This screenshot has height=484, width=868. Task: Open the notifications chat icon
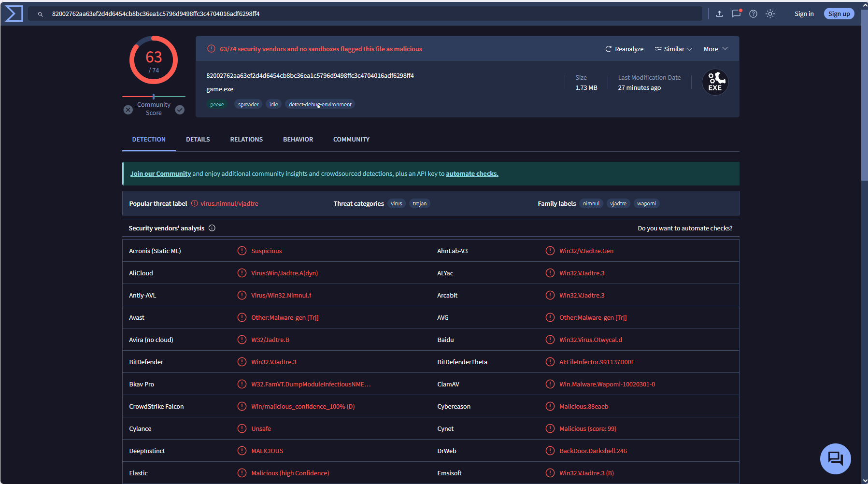736,14
